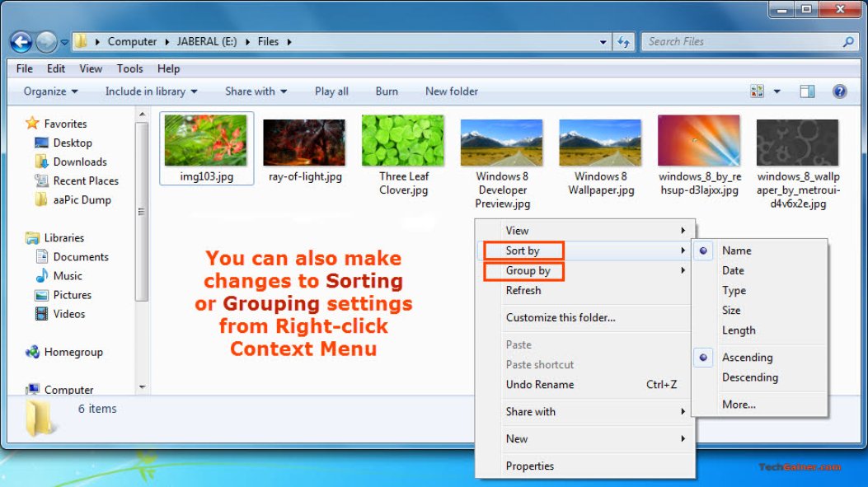Viewport: 868px width, 487px height.
Task: Open Help via the blue question mark icon
Action: tap(838, 91)
